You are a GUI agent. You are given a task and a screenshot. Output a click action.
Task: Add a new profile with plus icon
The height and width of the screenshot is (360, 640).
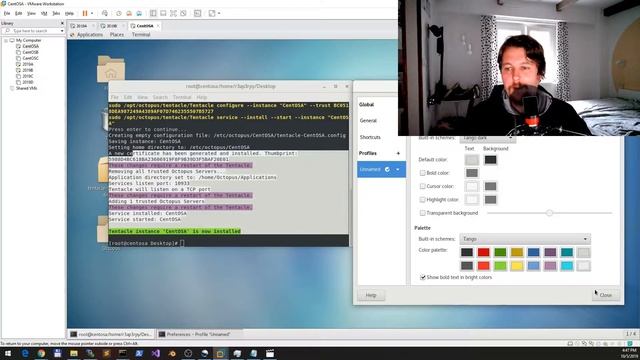pos(398,153)
